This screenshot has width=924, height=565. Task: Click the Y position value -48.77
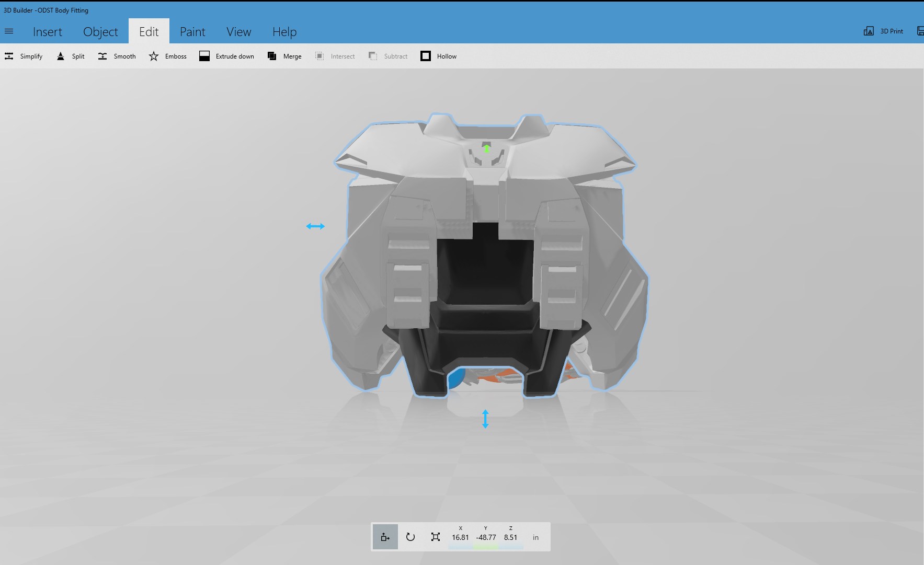point(486,537)
